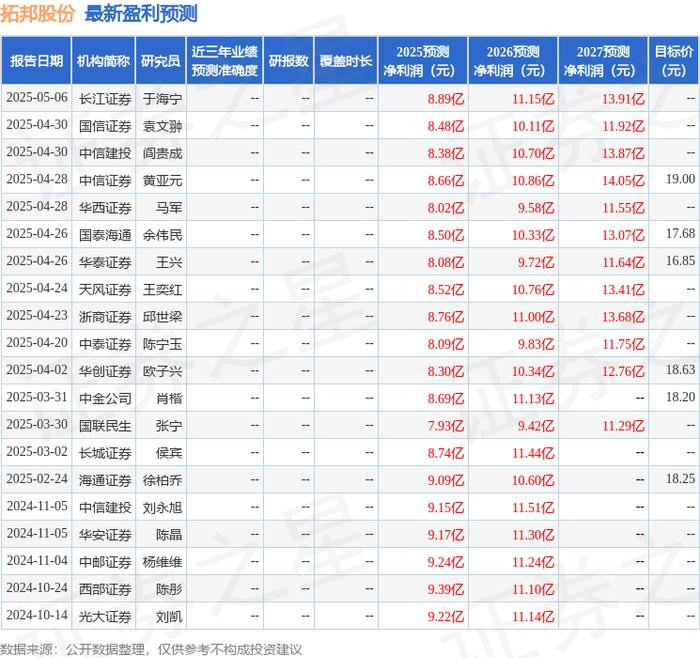Click target price 16.85
The image size is (700, 658).
point(680,261)
